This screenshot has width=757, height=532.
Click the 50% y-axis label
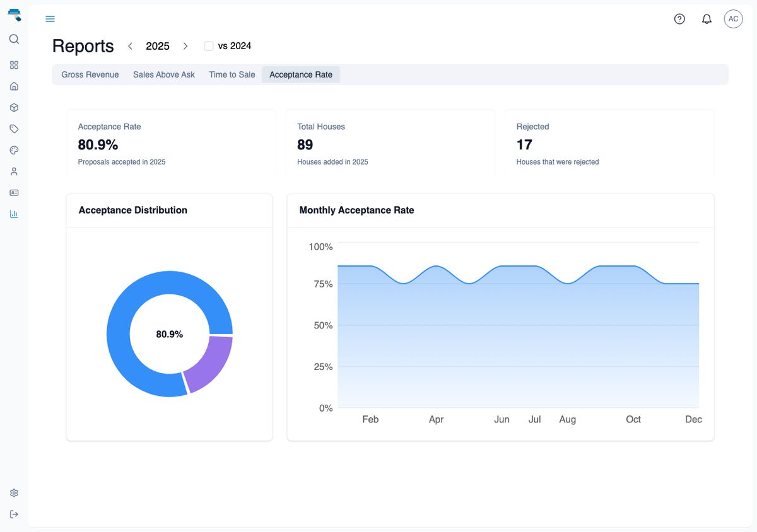coord(323,325)
